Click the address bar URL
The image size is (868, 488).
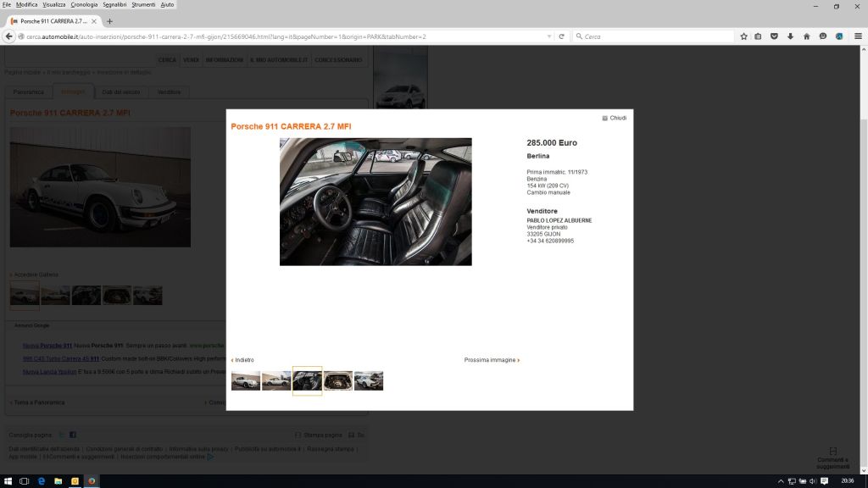pyautogui.click(x=225, y=36)
